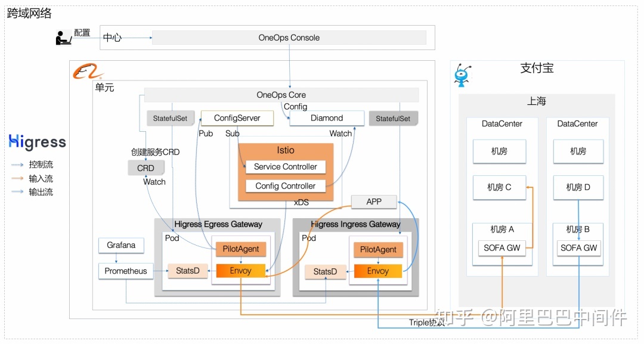Image resolution: width=644 pixels, height=344 pixels.
Task: Select the Prometheus box
Action: 126,271
